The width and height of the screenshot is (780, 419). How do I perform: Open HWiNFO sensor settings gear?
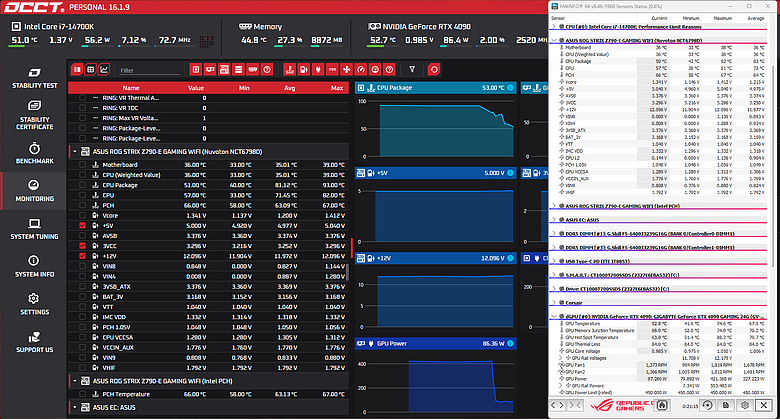point(745,405)
